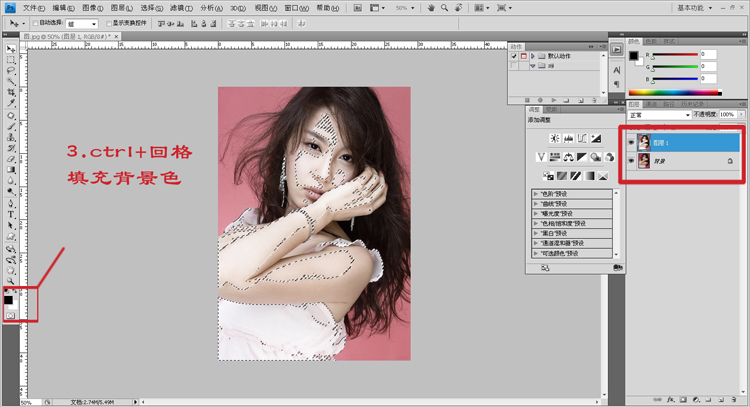Click the Brightness/Contrast adjustment icon

553,137
